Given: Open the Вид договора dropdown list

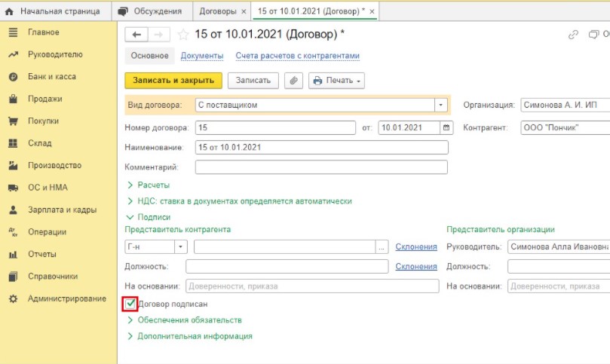Looking at the screenshot, I should tap(441, 106).
